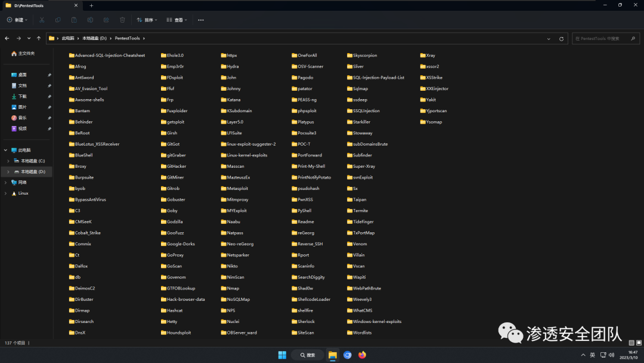This screenshot has width=644, height=363.
Task: Select the Nuclei folder
Action: tap(230, 321)
